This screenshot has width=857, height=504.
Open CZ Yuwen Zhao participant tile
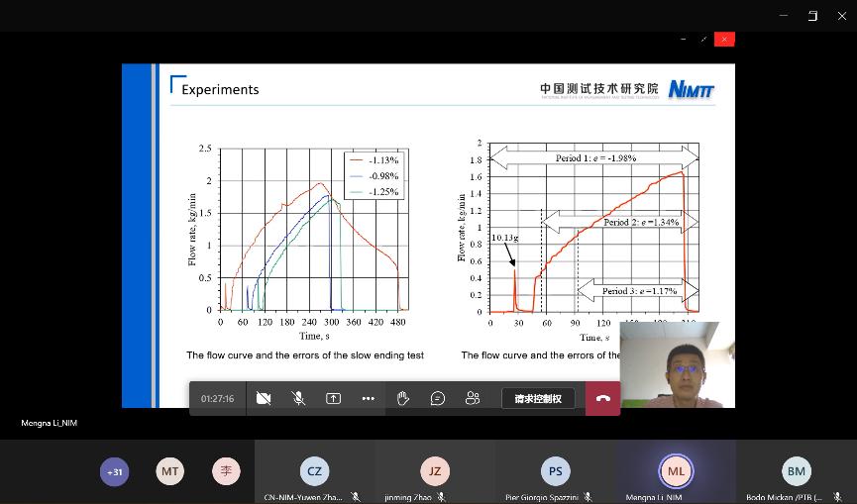tap(314, 472)
